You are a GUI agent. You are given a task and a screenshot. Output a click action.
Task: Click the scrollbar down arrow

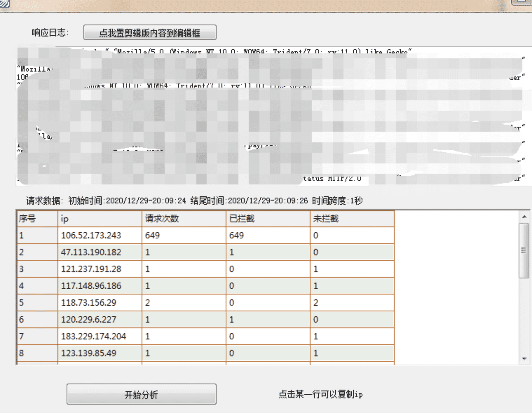(x=524, y=359)
